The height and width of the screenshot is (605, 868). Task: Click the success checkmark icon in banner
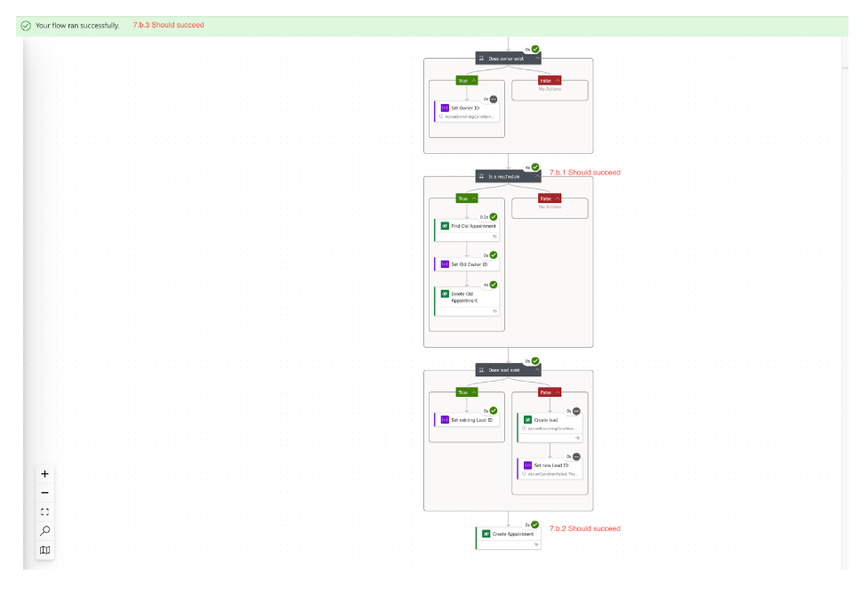click(x=26, y=26)
